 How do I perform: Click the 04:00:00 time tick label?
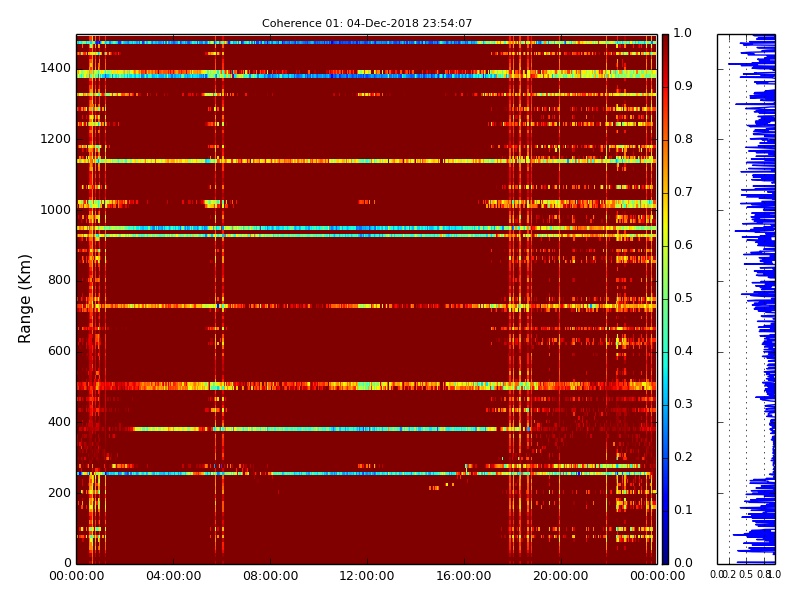coord(173,577)
